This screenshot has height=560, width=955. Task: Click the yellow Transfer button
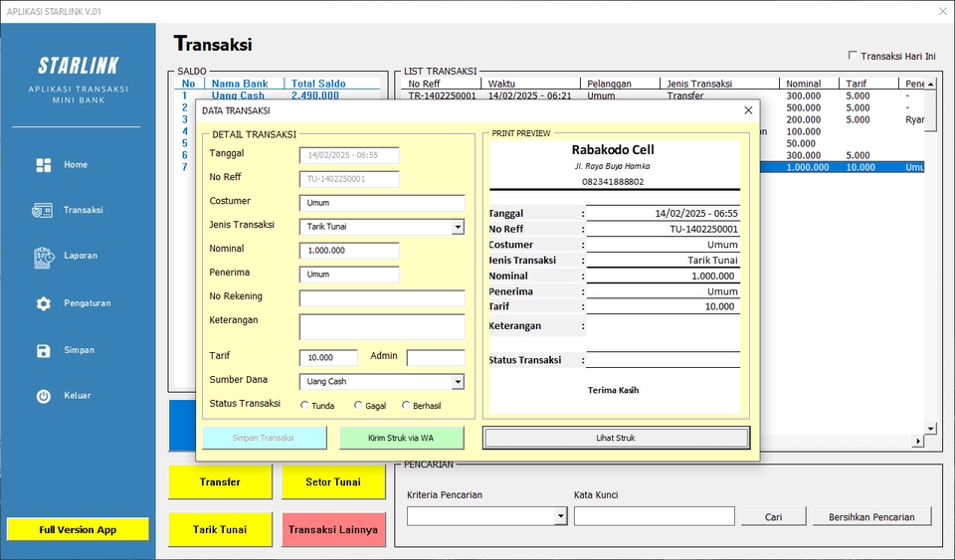220,482
